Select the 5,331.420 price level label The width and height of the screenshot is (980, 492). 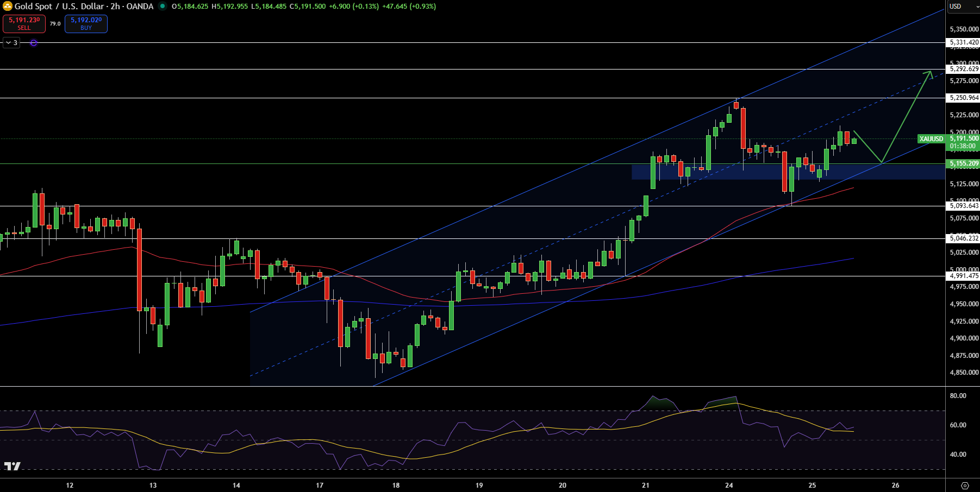coord(964,42)
